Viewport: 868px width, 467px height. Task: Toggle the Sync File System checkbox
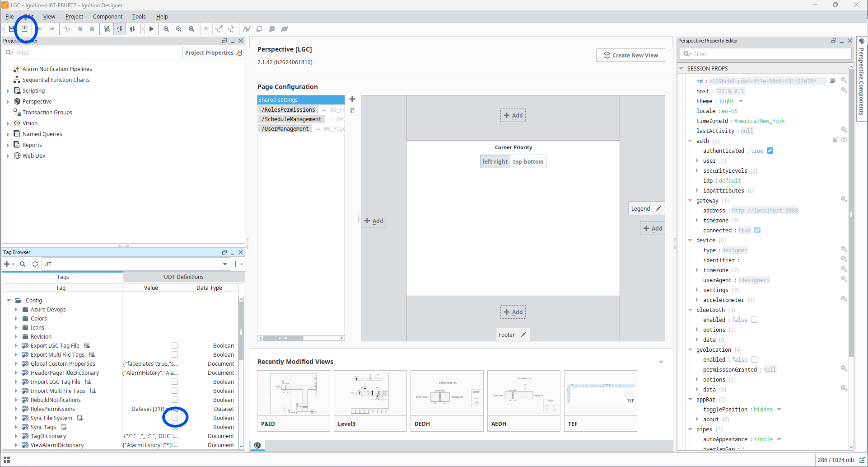[175, 418]
